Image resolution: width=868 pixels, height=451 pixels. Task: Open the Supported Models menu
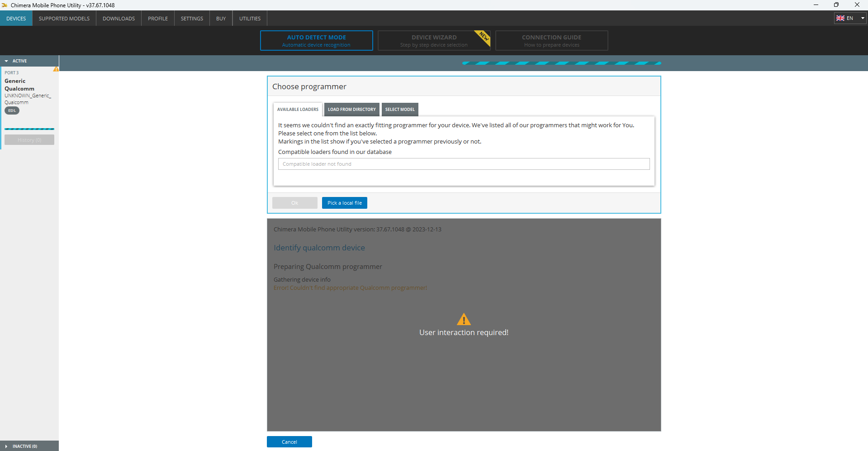coord(64,19)
